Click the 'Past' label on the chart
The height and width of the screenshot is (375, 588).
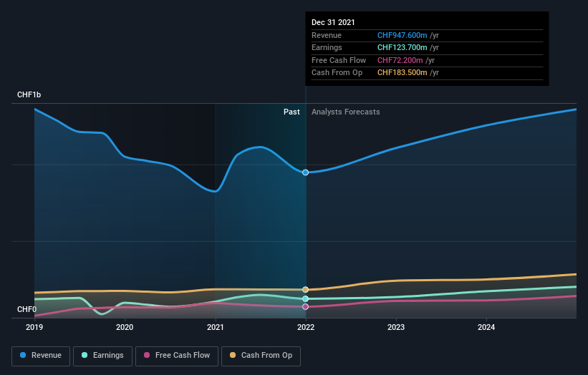[291, 112]
